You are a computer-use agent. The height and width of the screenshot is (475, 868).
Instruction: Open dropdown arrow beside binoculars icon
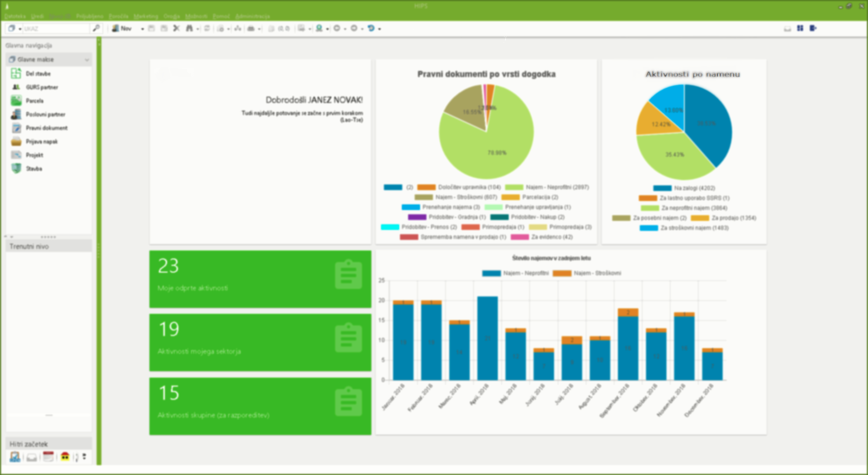(x=198, y=28)
